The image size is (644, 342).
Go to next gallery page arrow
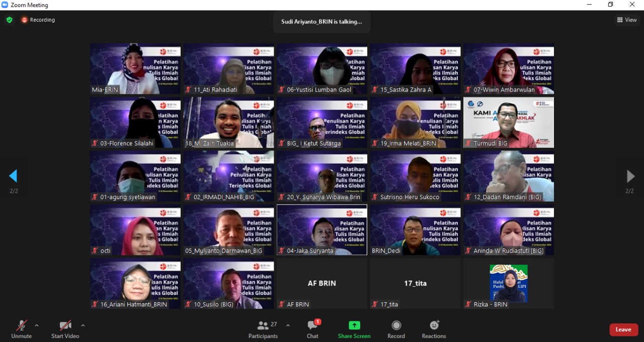(x=630, y=176)
